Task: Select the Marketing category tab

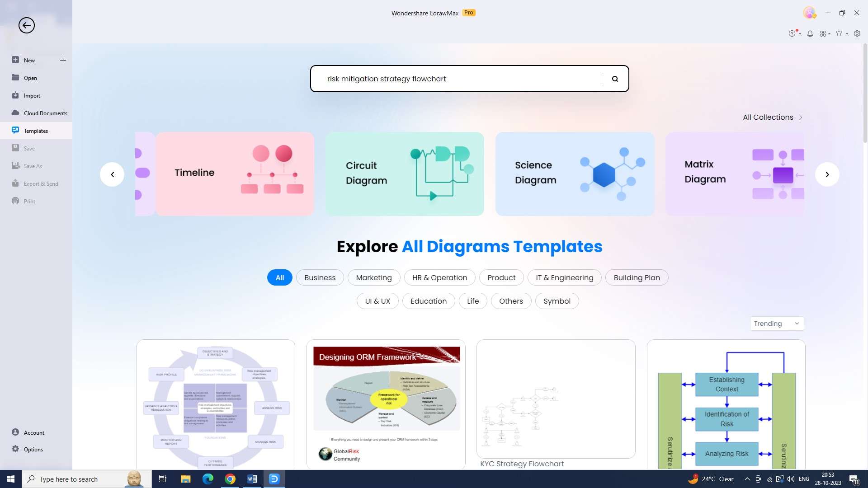Action: tap(374, 277)
